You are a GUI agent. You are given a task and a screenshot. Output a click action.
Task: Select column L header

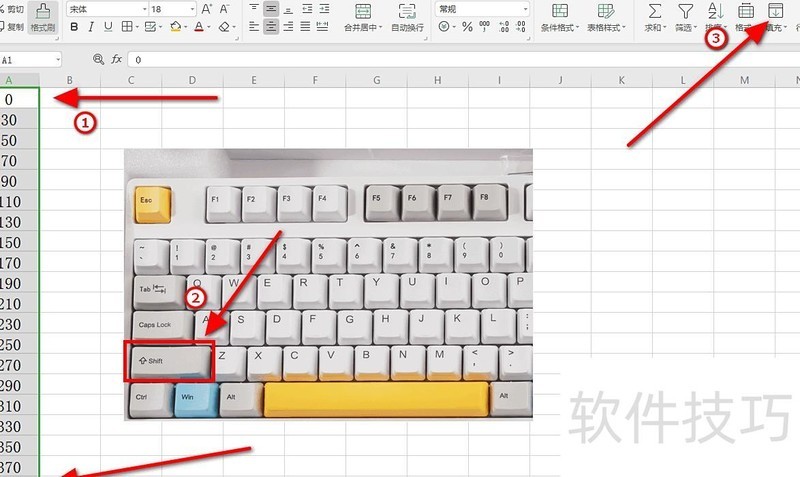[683, 80]
